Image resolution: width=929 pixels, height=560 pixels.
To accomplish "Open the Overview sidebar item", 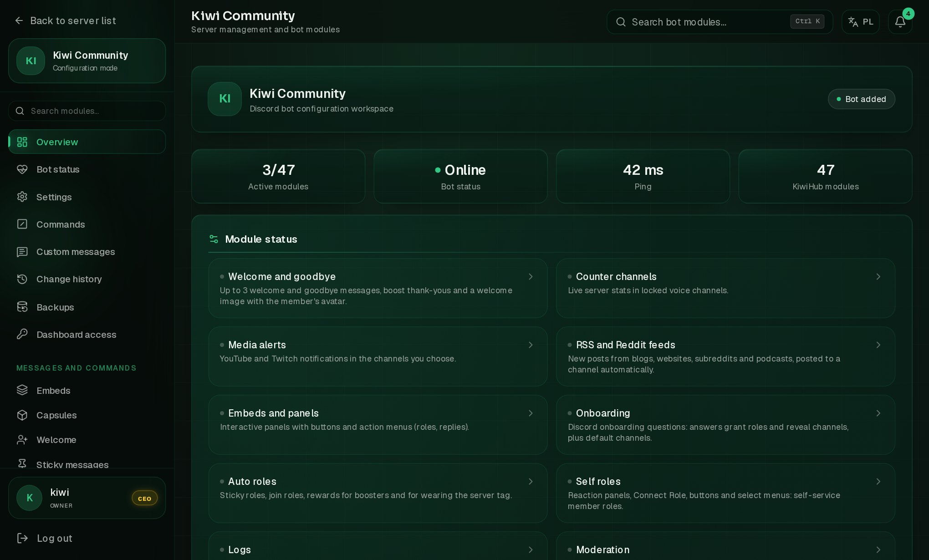I will click(x=87, y=142).
